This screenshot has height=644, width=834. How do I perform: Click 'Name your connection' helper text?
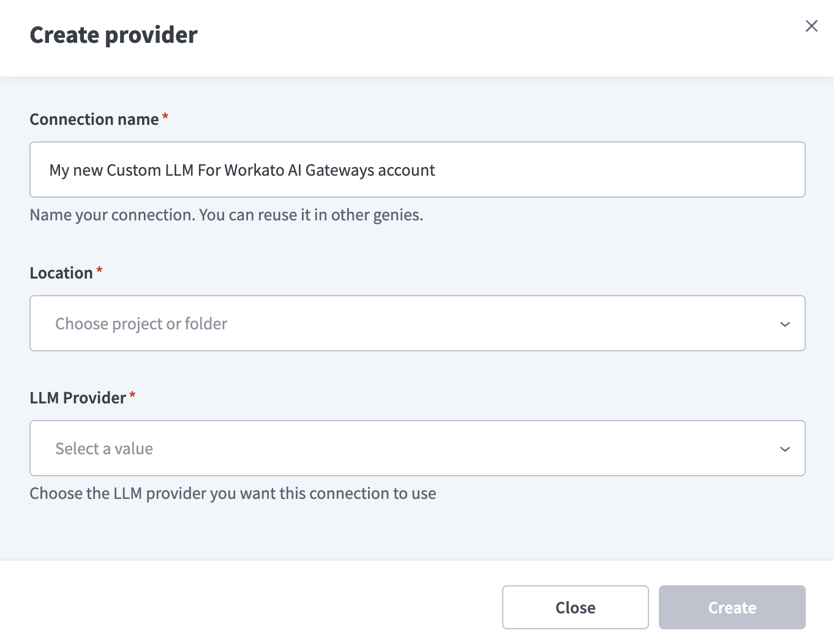[227, 215]
